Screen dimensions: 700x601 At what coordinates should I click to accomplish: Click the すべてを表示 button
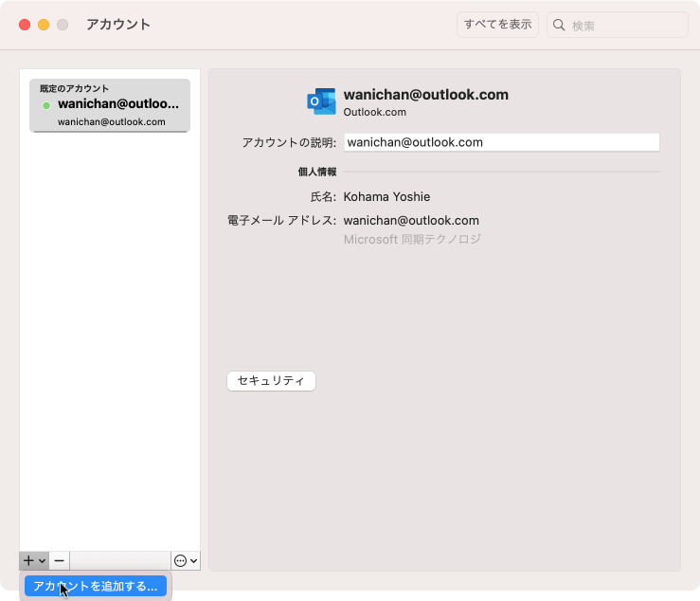tap(497, 25)
